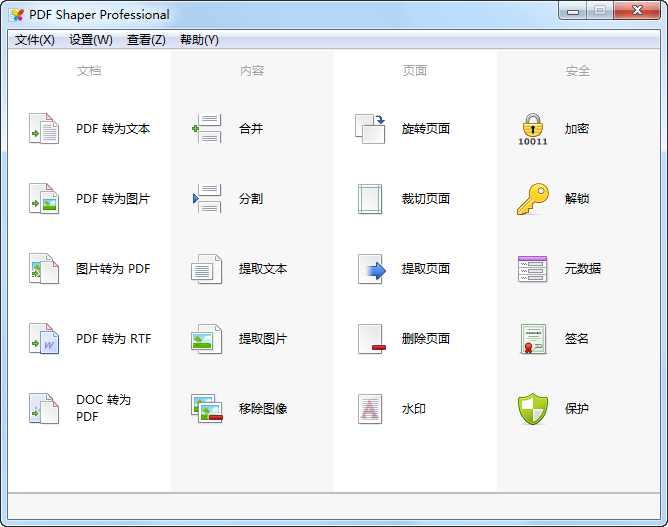Click the 合并 text label
The image size is (668, 527).
251,129
